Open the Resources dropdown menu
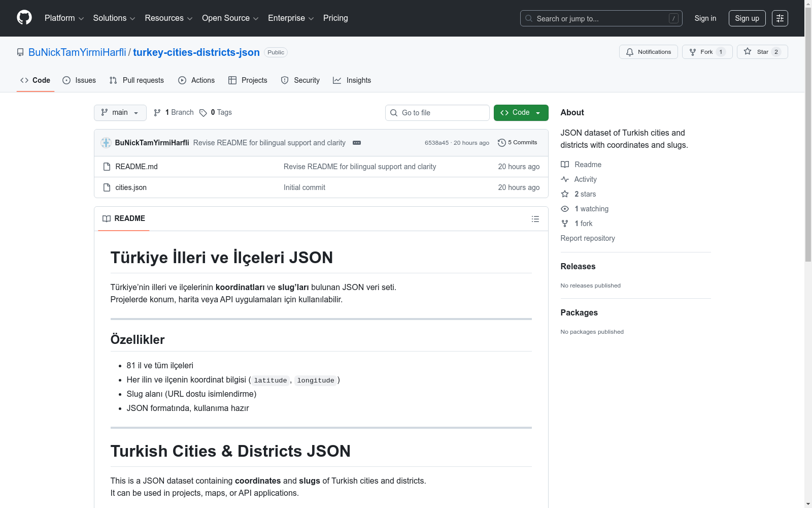The height and width of the screenshot is (508, 812). pyautogui.click(x=168, y=18)
